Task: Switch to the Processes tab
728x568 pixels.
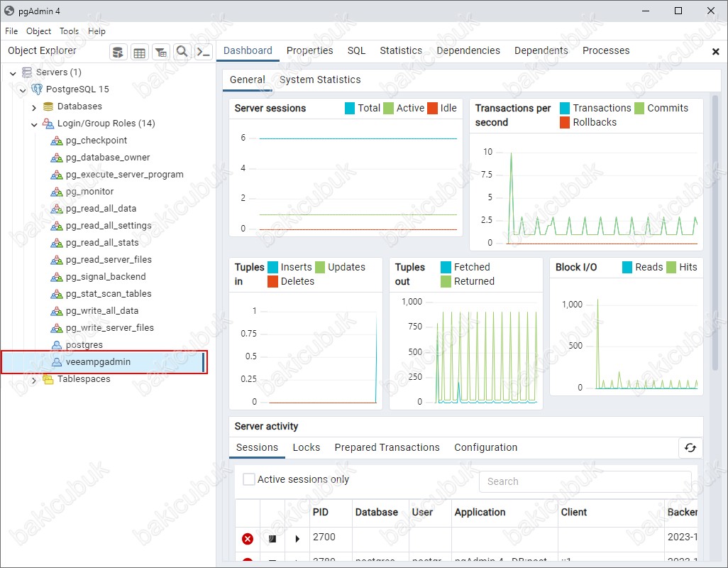Action: pos(606,50)
